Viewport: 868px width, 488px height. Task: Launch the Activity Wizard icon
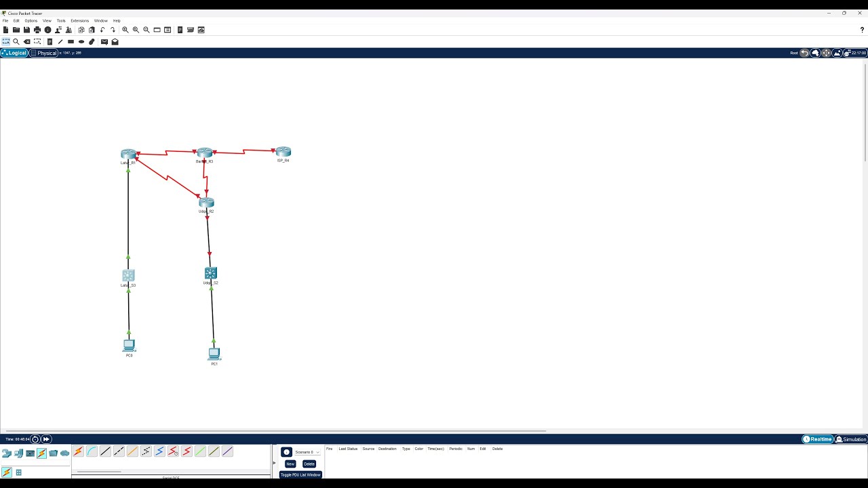point(68,30)
